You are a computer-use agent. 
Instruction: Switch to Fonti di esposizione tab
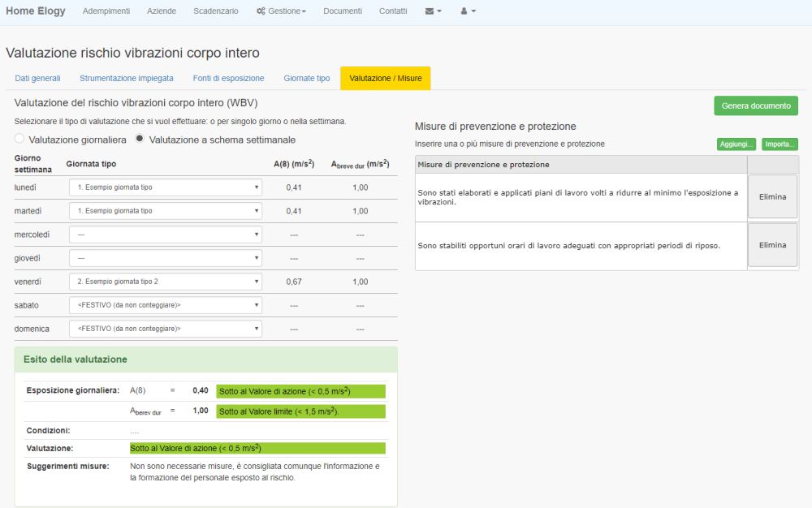click(228, 79)
